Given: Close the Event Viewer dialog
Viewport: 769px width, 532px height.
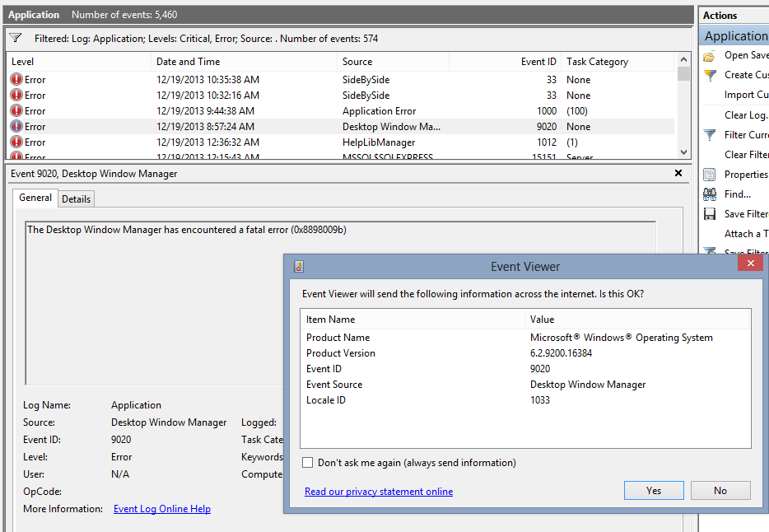Looking at the screenshot, I should (x=750, y=264).
